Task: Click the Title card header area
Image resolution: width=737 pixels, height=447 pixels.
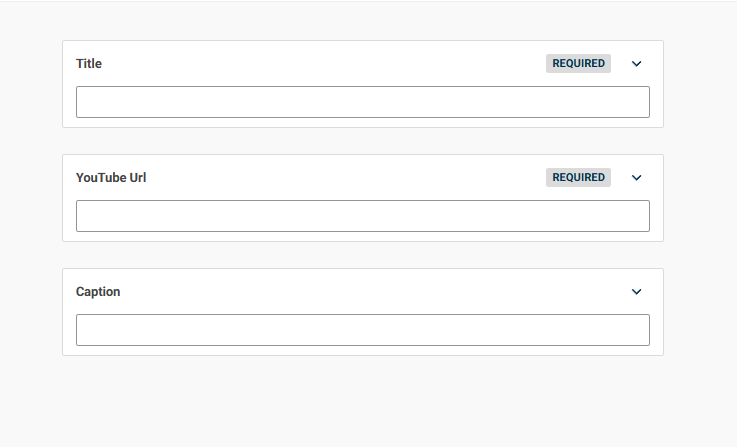Action: pos(363,63)
